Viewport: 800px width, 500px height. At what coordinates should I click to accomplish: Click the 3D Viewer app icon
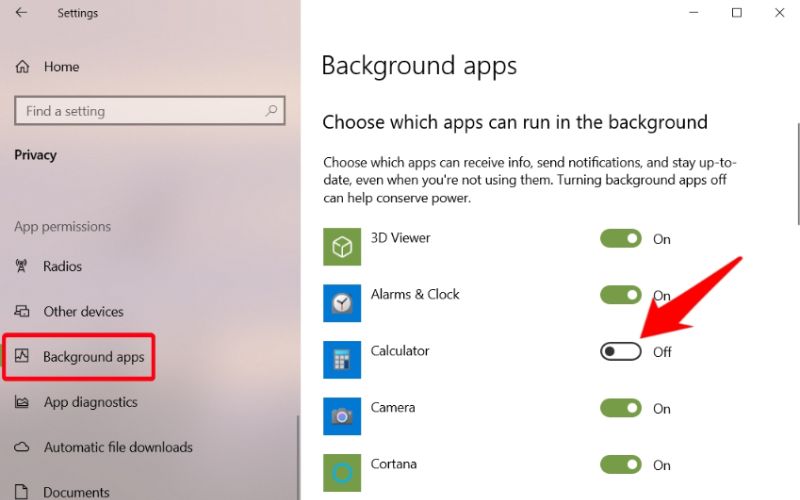click(342, 247)
